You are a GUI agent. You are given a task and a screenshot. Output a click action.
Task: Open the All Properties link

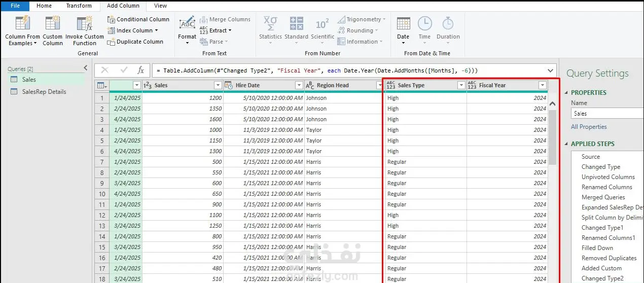point(589,127)
